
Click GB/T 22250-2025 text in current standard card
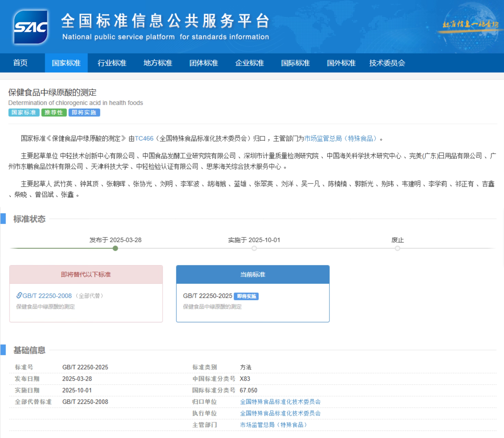(x=208, y=296)
